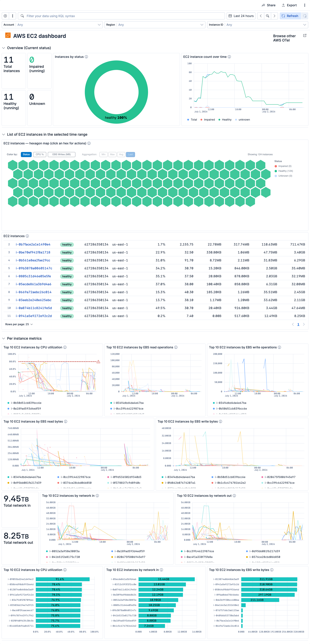
Task: Open instance i-0941a5e9272e92c2d link
Action: click(x=34, y=316)
